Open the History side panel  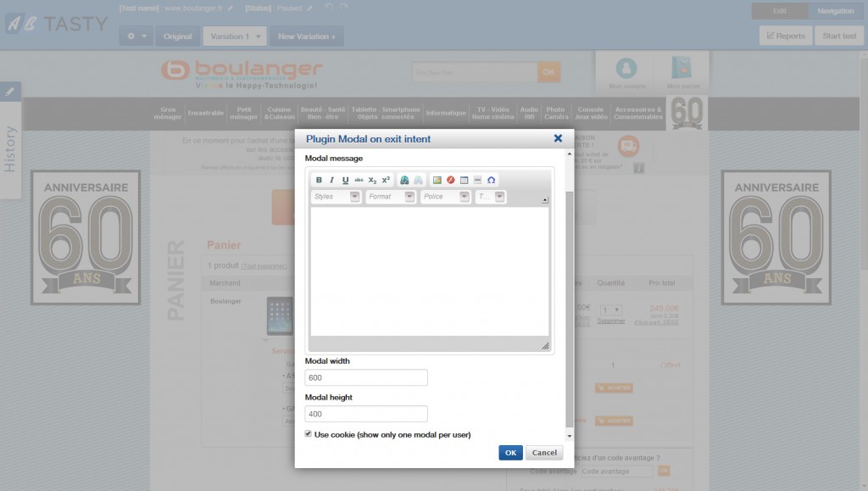[10, 149]
